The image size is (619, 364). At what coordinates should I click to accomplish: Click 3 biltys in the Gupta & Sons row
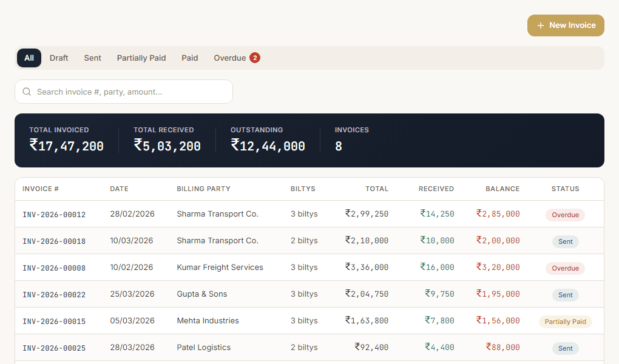coord(304,294)
